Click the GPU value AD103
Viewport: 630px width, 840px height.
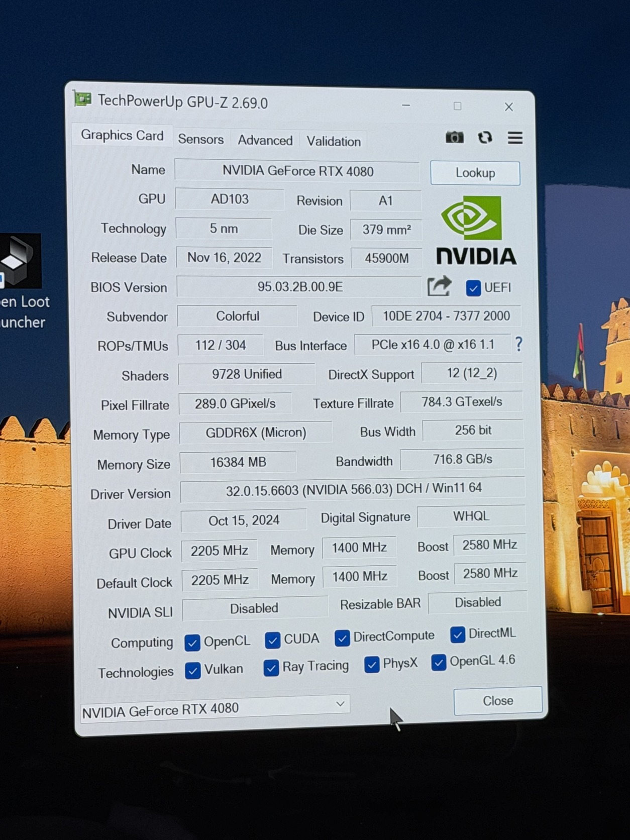tap(230, 199)
